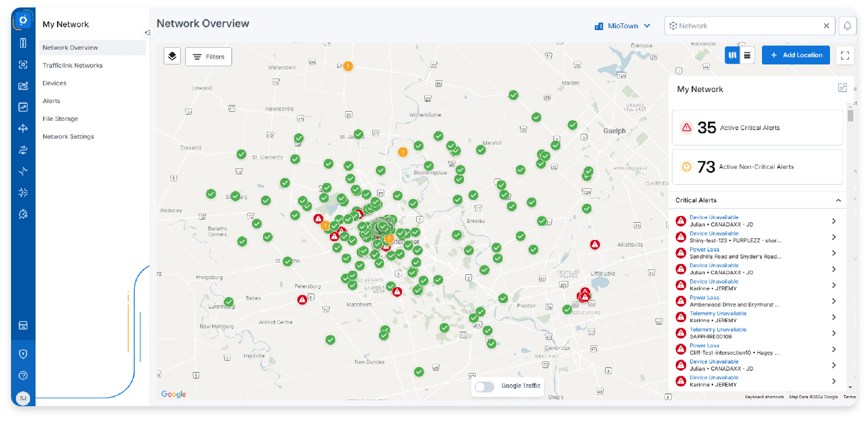Enter fullscreen map view
This screenshot has height=421, width=868.
(845, 55)
